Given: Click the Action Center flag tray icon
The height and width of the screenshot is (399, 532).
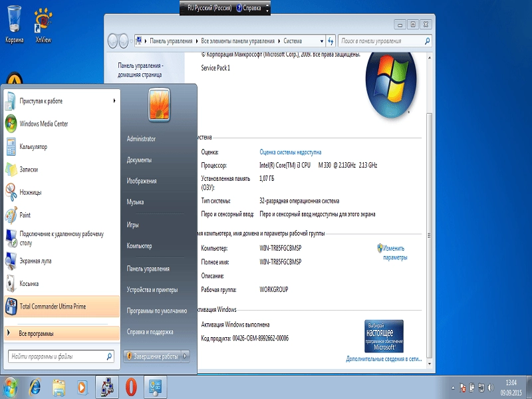Looking at the screenshot, I should tap(462, 388).
